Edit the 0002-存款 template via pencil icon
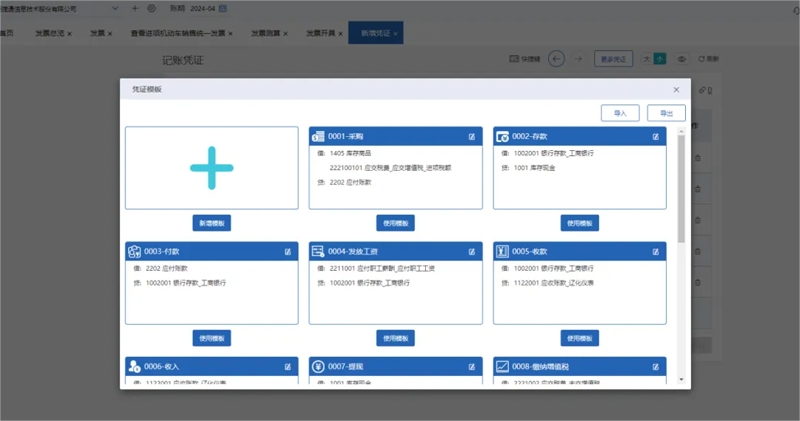 tap(656, 137)
